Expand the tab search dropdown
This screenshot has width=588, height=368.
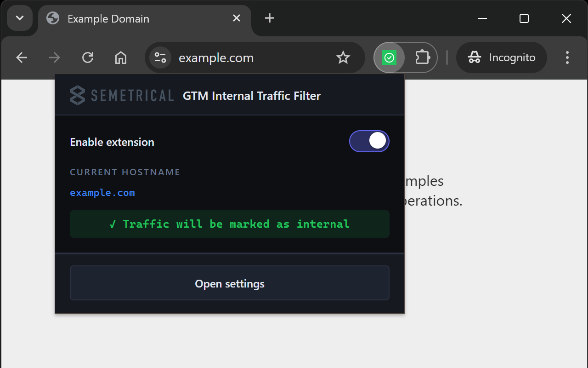[x=20, y=18]
